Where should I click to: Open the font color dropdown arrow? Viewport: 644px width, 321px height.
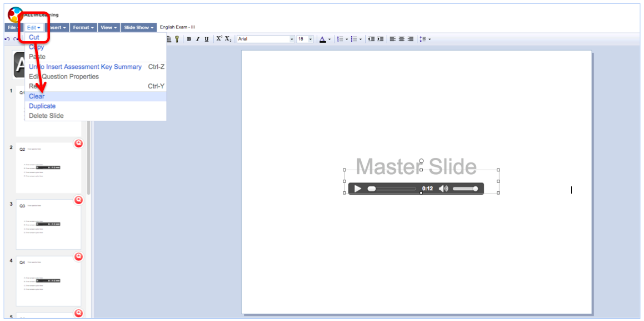pos(330,39)
